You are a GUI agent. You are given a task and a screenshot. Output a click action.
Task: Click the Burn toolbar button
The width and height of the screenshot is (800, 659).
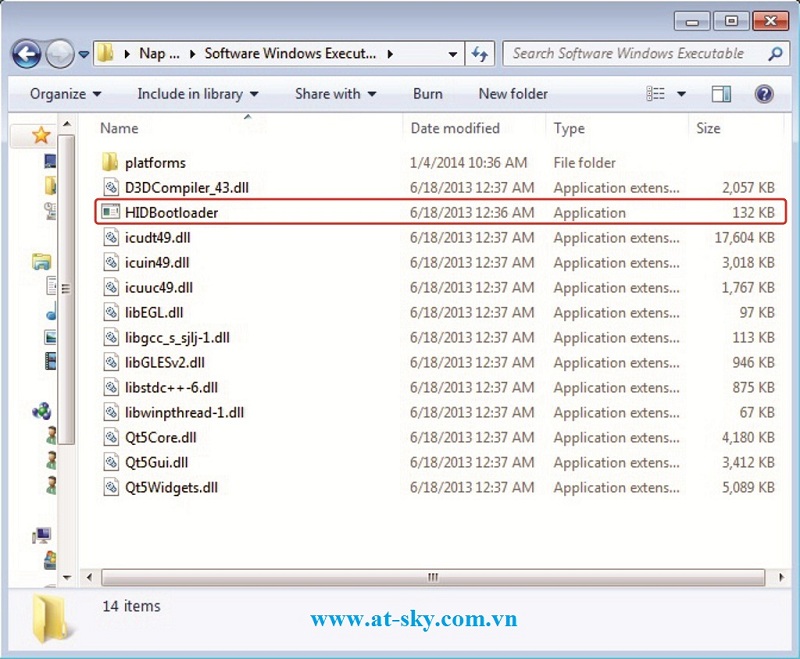coord(428,94)
